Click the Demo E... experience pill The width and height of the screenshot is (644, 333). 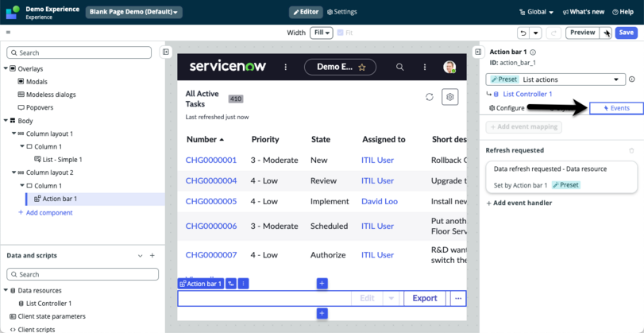340,67
